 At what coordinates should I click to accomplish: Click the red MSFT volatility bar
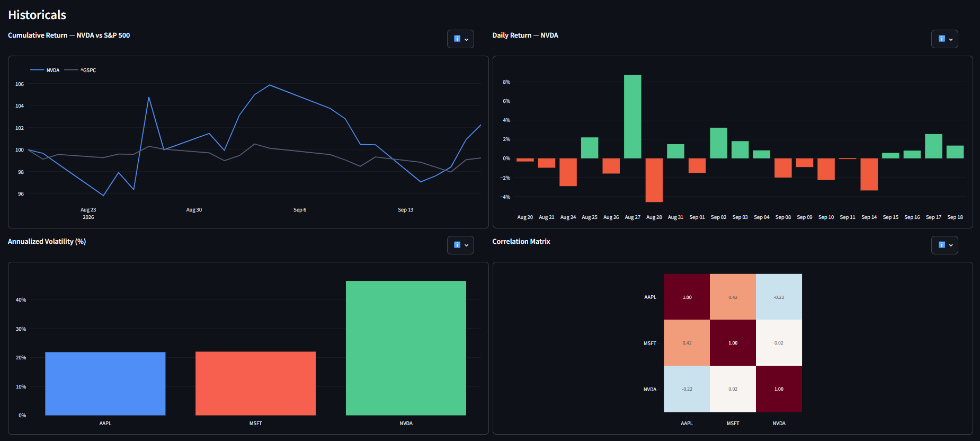pyautogui.click(x=255, y=383)
